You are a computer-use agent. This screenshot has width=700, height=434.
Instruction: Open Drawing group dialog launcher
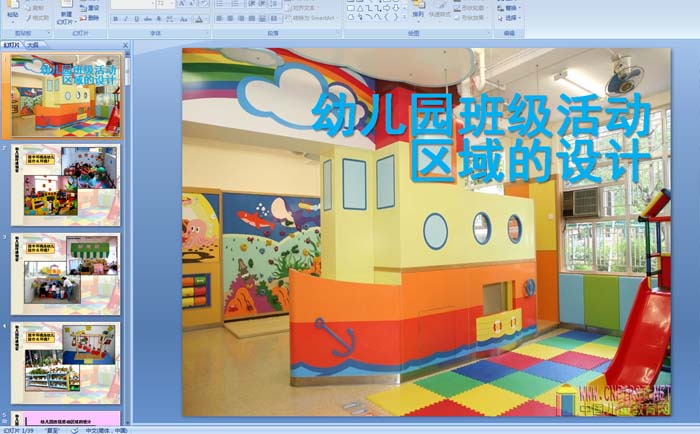pyautogui.click(x=488, y=33)
